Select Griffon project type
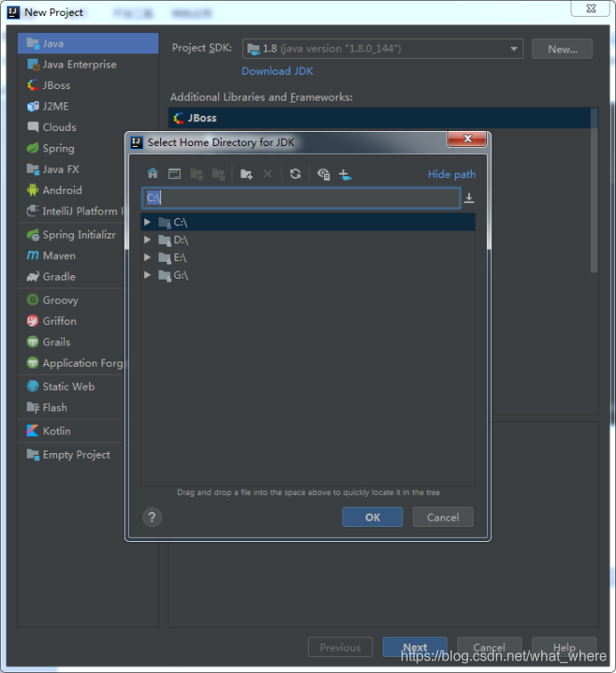The width and height of the screenshot is (616, 673). point(71,321)
